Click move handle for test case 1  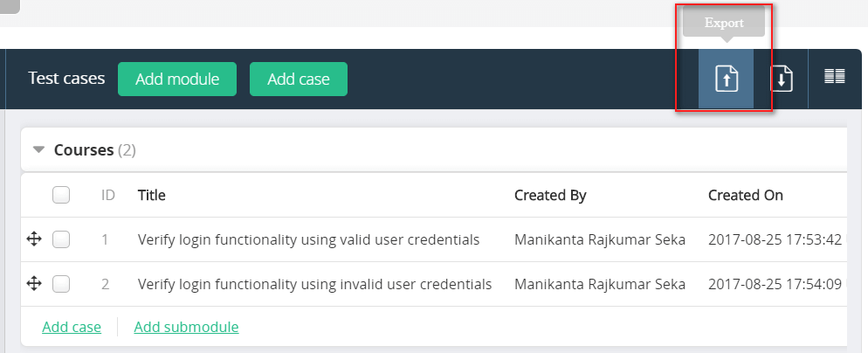point(34,239)
